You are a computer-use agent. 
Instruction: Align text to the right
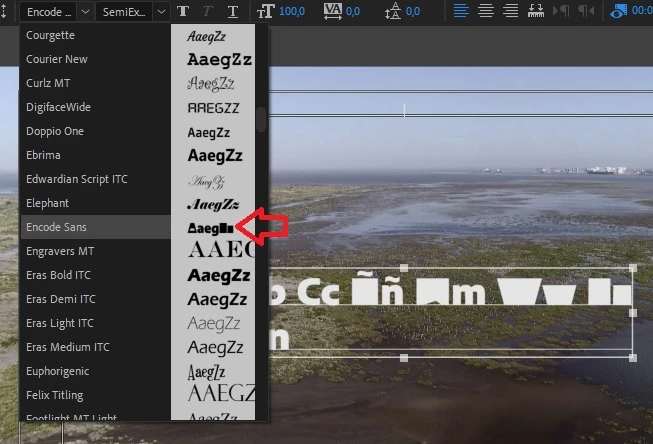click(x=510, y=11)
